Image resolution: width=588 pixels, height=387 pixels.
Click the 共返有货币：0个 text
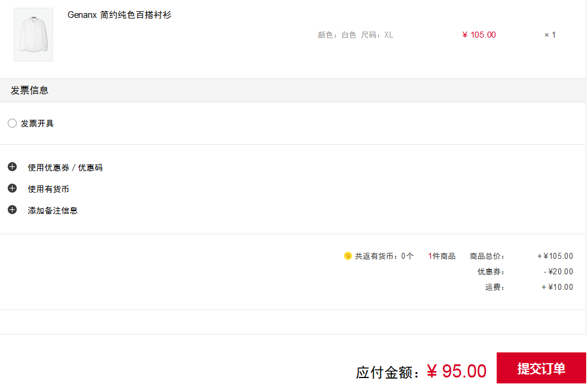384,256
